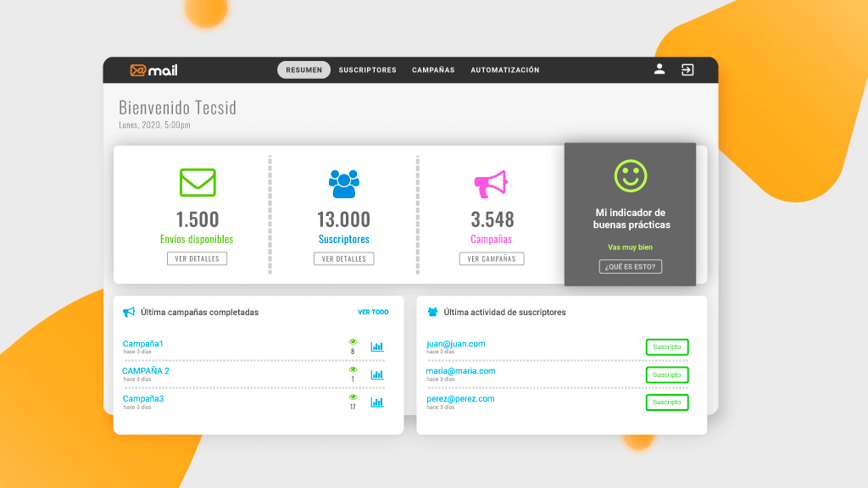This screenshot has height=488, width=868.
Task: Click people icon beside Última actividad de suscriptores
Action: pyautogui.click(x=432, y=312)
